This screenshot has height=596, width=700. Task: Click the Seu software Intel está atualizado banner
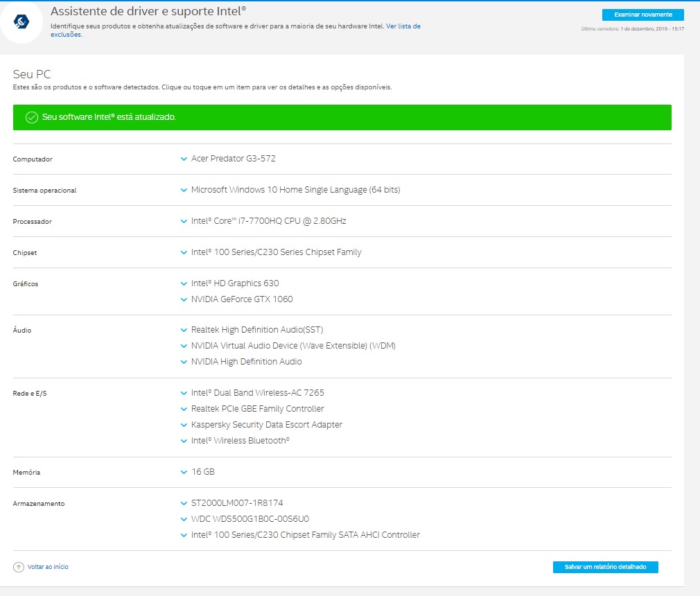[x=342, y=117]
